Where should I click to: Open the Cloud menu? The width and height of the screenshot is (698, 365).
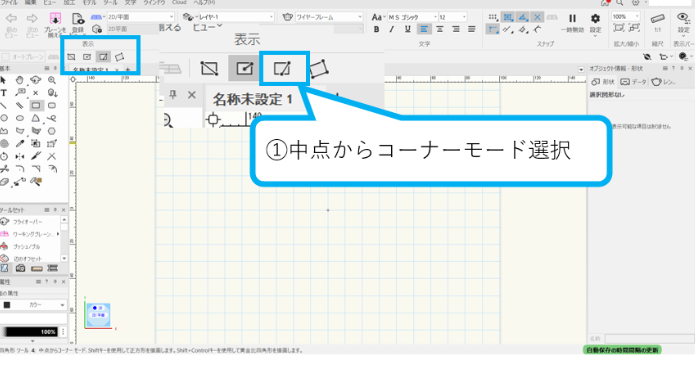click(179, 2)
